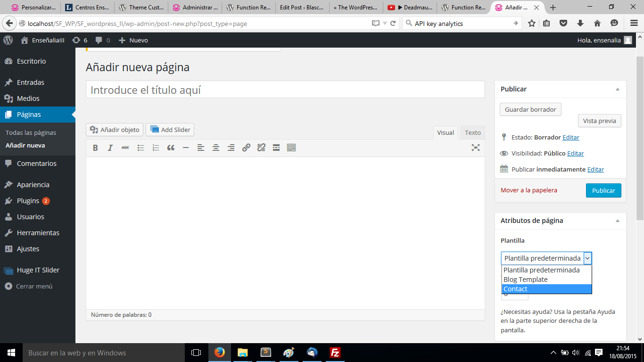
Task: Click the Add Slider button
Action: coord(170,130)
